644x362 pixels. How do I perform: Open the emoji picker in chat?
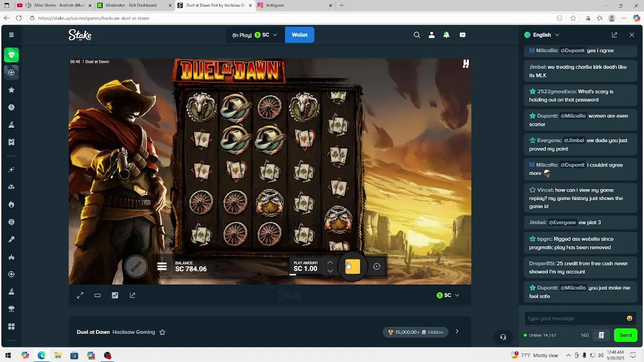click(x=629, y=318)
